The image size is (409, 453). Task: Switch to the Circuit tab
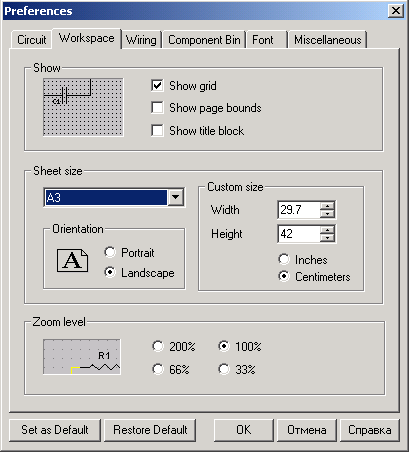[31, 40]
